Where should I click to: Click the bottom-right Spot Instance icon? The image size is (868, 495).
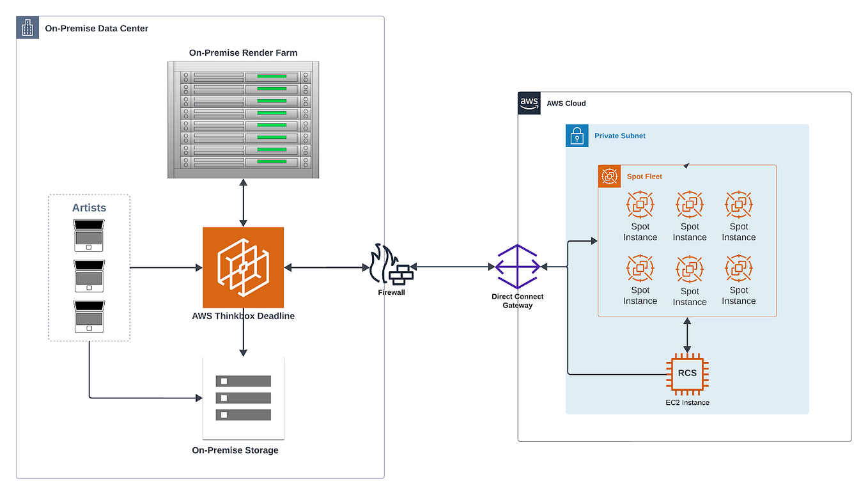[x=738, y=268]
